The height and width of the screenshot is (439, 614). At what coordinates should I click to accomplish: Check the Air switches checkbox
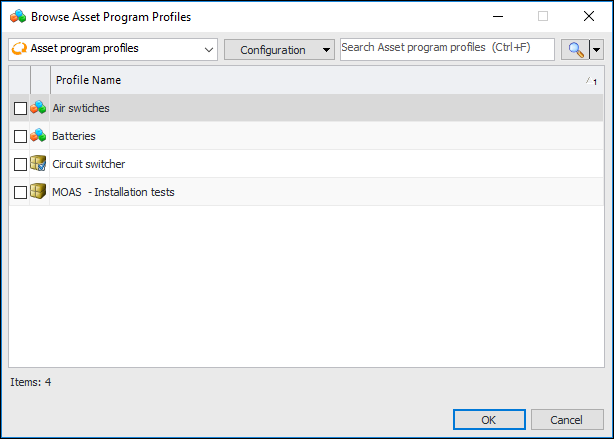21,108
